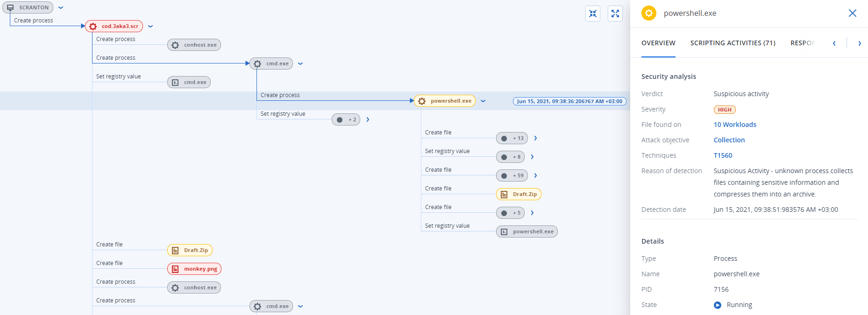868x315 pixels.
Task: Expand the +13 grouped create file nodes
Action: pyautogui.click(x=535, y=138)
